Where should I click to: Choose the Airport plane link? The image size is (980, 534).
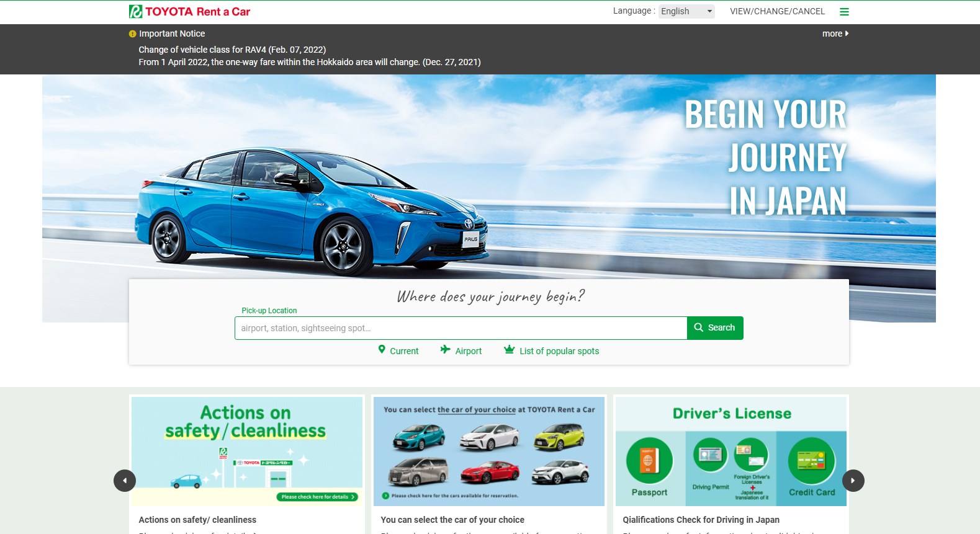point(461,350)
